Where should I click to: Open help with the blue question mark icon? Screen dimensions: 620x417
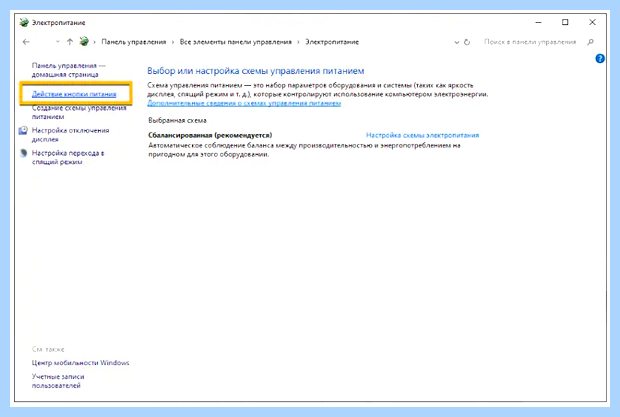(x=600, y=58)
